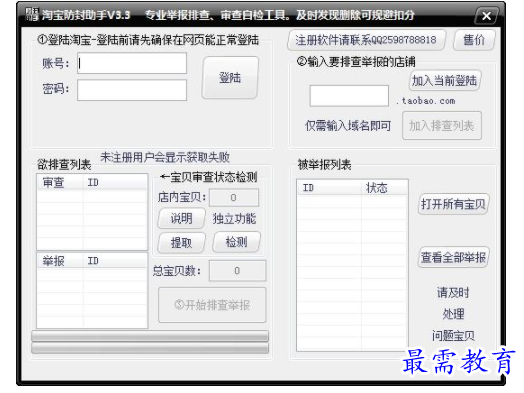Click the 说明 instructions button
The height and width of the screenshot is (393, 524).
(181, 219)
